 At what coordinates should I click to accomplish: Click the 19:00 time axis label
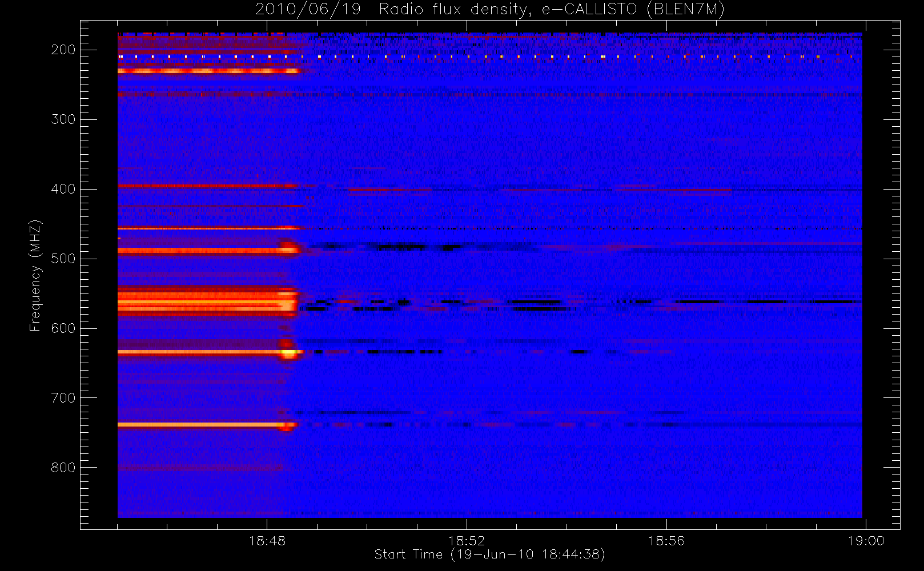[866, 541]
